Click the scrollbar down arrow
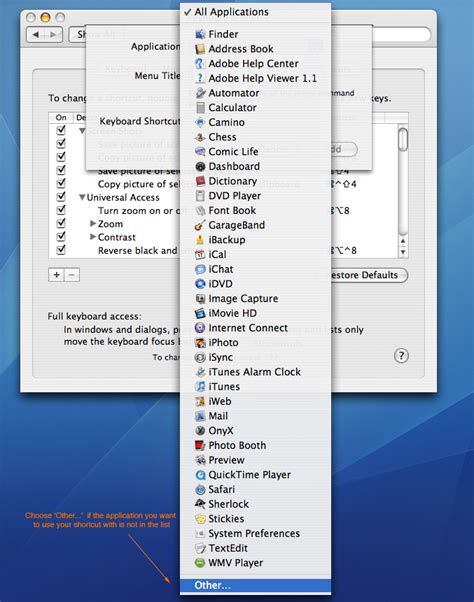Viewport: 474px width, 602px height. point(403,252)
